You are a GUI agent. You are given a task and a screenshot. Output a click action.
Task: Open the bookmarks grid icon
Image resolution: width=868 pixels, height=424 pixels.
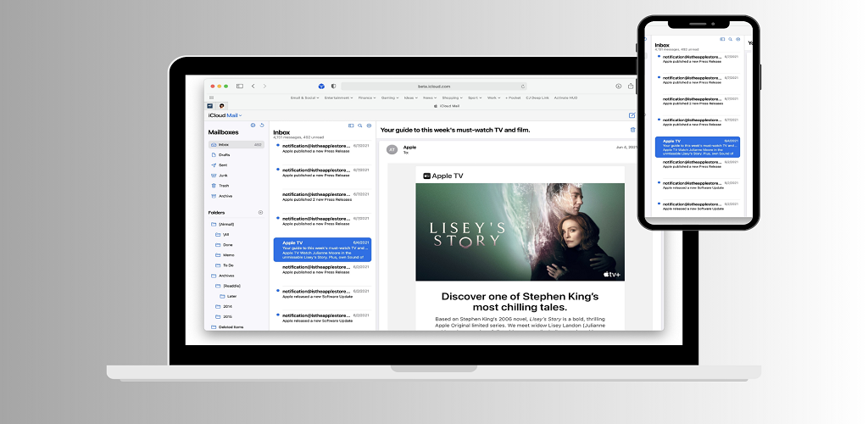coord(211,98)
